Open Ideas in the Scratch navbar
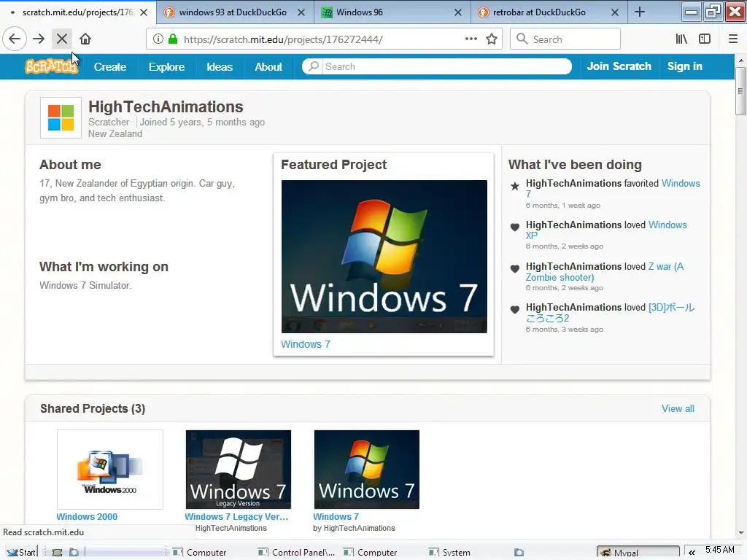 tap(220, 66)
